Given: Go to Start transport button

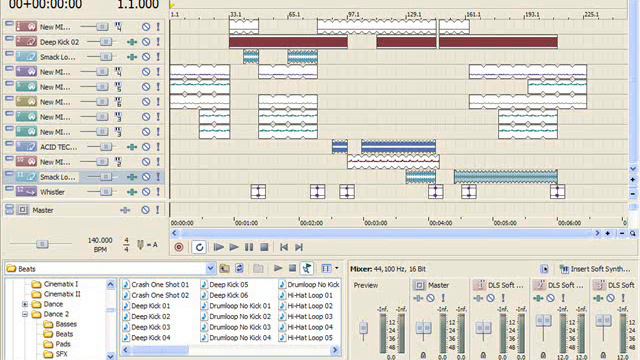Looking at the screenshot, I should (284, 247).
